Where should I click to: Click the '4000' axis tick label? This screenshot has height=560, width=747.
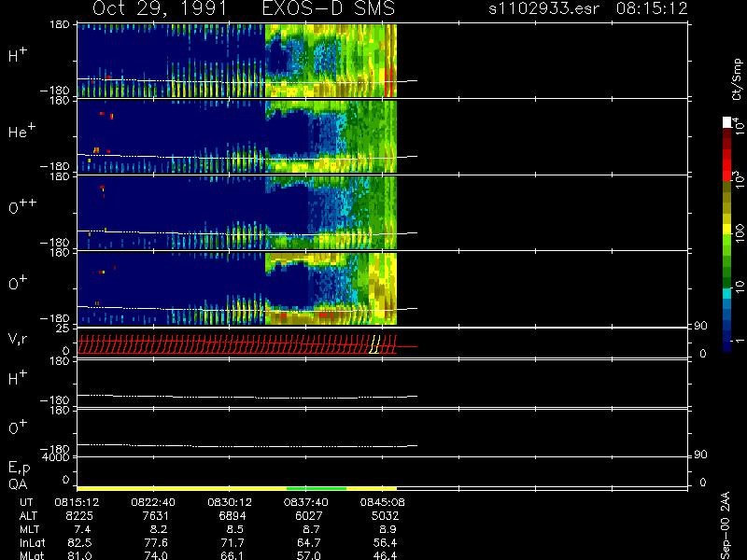click(56, 457)
